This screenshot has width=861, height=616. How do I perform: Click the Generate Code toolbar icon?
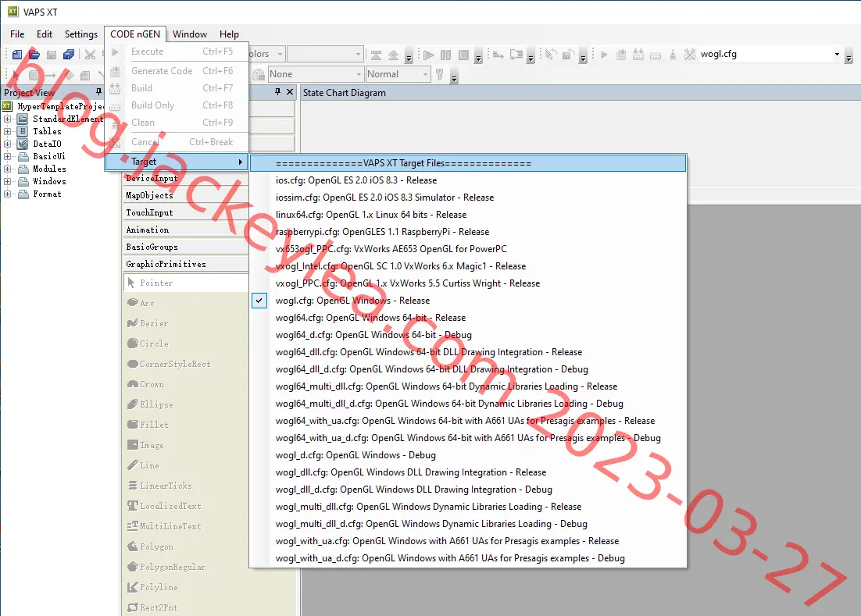tap(621, 55)
